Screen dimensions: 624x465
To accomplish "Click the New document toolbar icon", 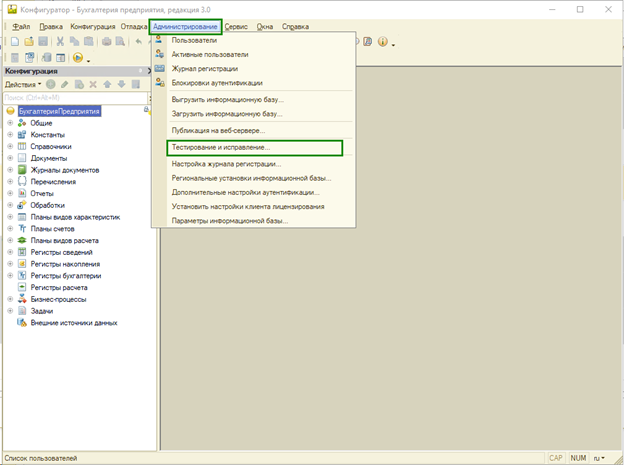I will [x=15, y=41].
